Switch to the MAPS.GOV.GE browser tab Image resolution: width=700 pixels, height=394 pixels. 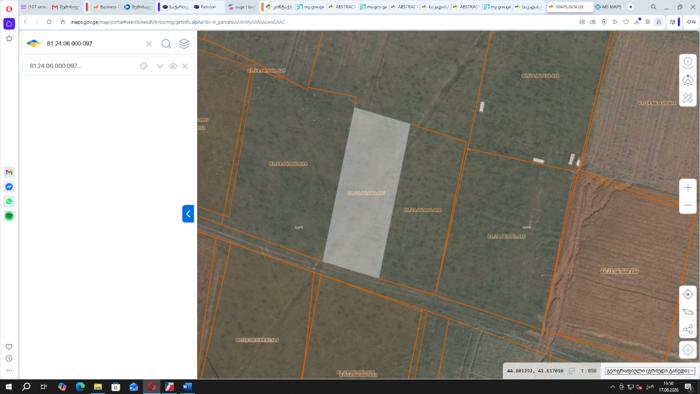[x=568, y=7]
